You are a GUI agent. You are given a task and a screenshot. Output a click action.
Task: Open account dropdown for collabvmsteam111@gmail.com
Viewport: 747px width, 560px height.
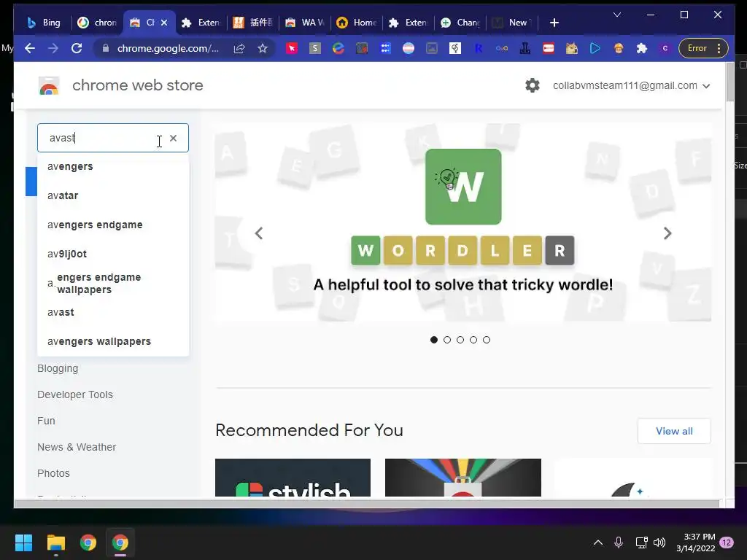[x=631, y=86]
